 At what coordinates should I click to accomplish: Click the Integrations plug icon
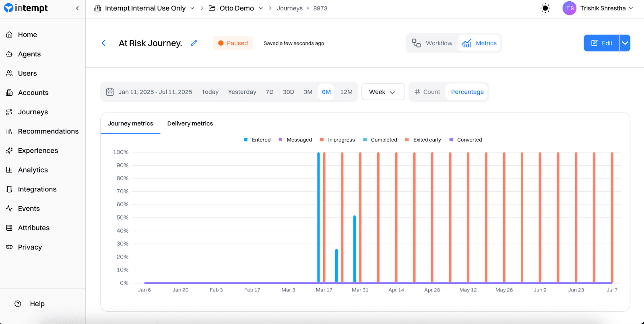pyautogui.click(x=9, y=189)
